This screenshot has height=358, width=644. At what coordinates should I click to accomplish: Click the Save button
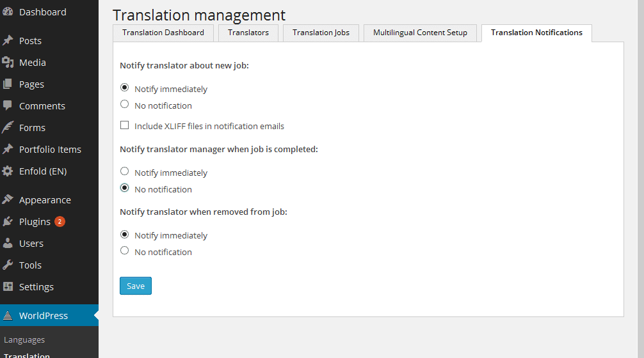[136, 286]
